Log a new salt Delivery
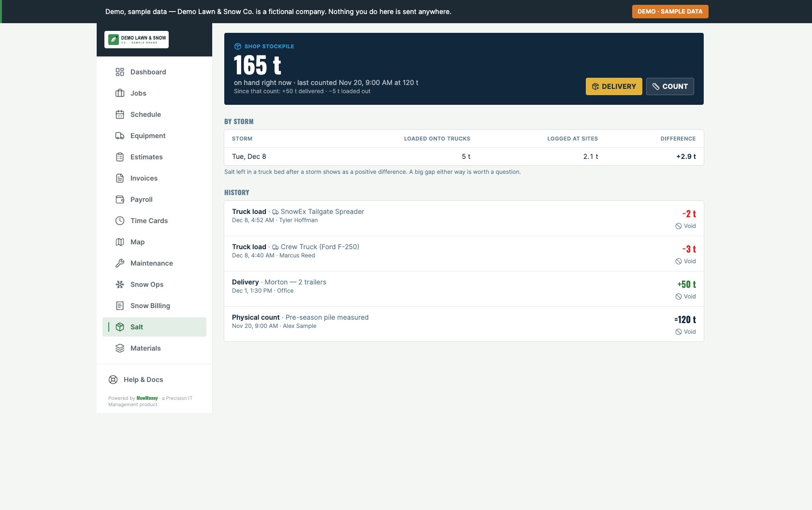The image size is (812, 510). point(614,86)
